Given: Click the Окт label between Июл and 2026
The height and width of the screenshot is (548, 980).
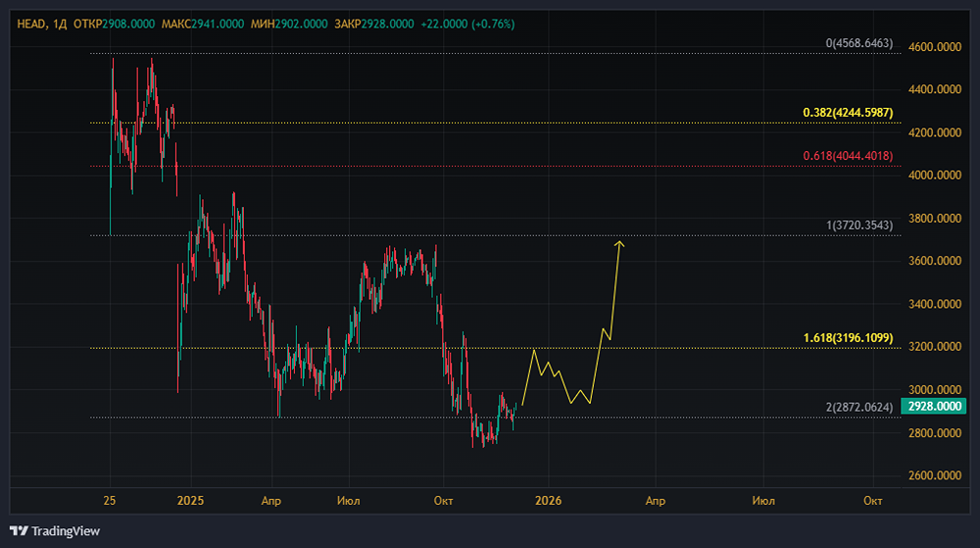Looking at the screenshot, I should pyautogui.click(x=443, y=501).
